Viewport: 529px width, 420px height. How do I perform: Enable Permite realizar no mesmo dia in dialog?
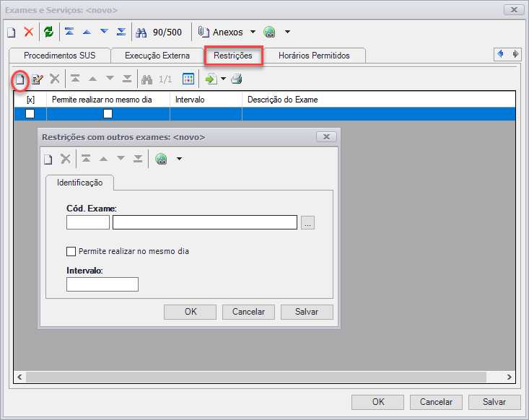coord(71,252)
